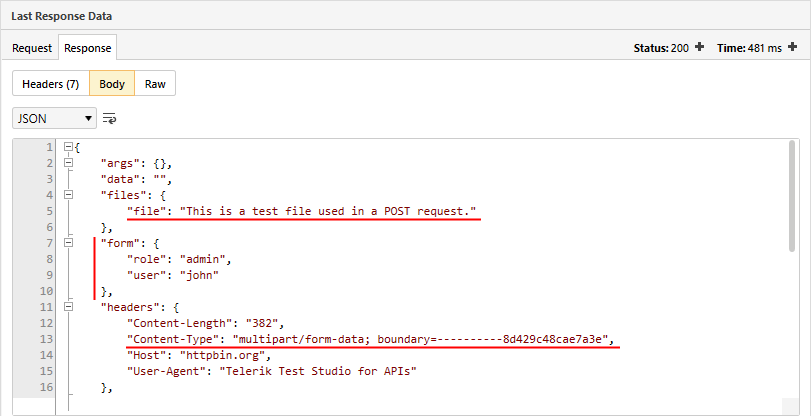This screenshot has width=811, height=416.
Task: Collapse the "files" node on line 4
Action: [68, 195]
